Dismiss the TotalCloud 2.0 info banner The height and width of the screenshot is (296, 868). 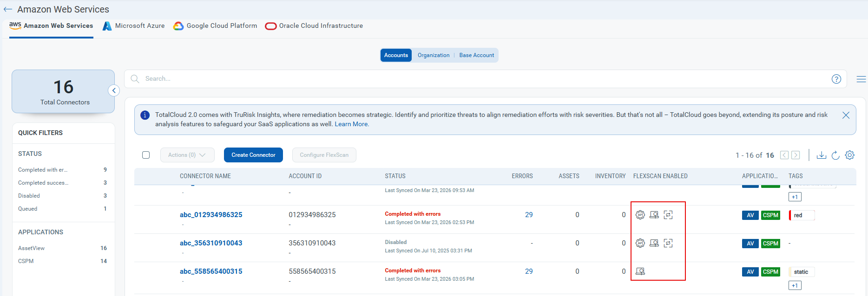(846, 115)
